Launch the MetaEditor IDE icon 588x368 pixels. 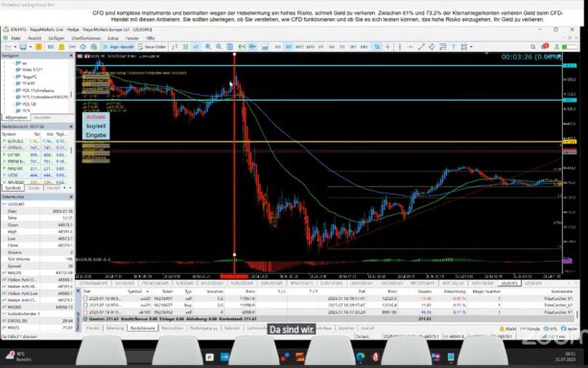pos(50,47)
